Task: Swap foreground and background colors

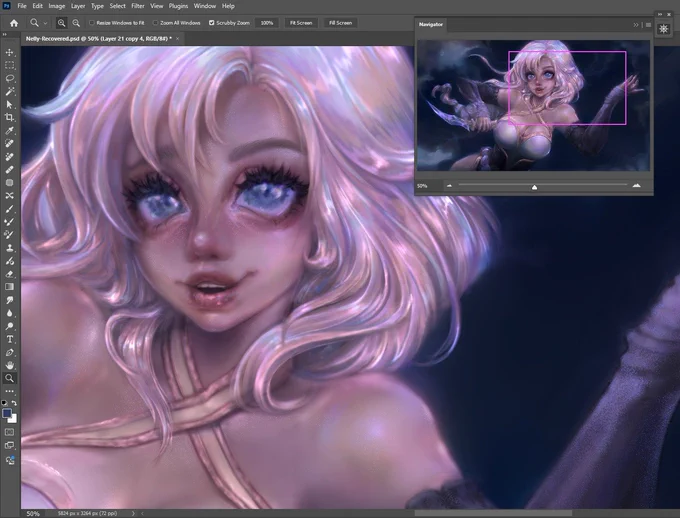Action: click(x=14, y=403)
